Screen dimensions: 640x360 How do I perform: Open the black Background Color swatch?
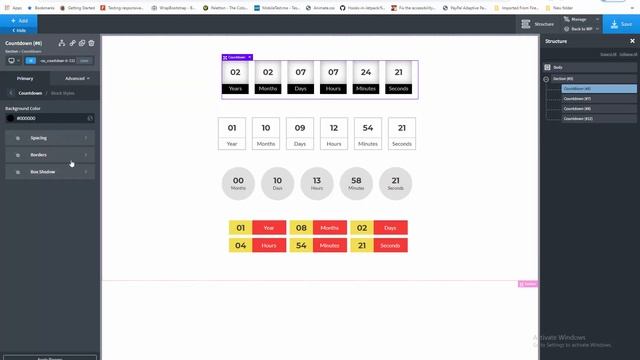(10, 118)
